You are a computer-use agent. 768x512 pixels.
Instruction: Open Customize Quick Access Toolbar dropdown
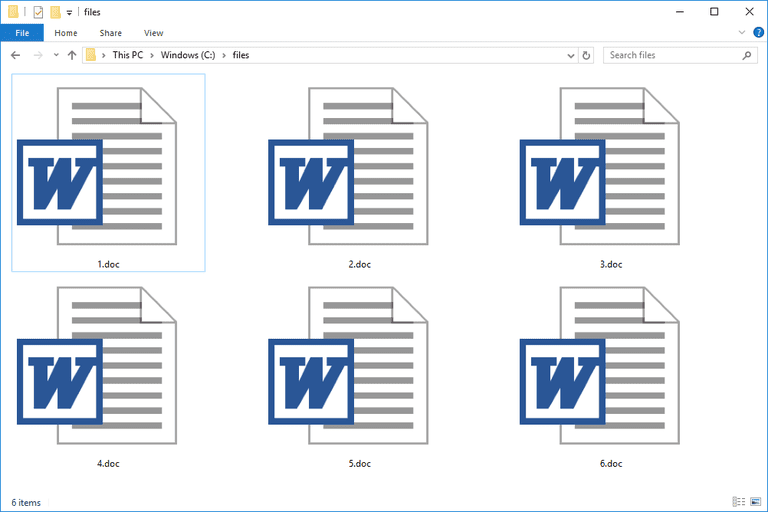coord(70,13)
